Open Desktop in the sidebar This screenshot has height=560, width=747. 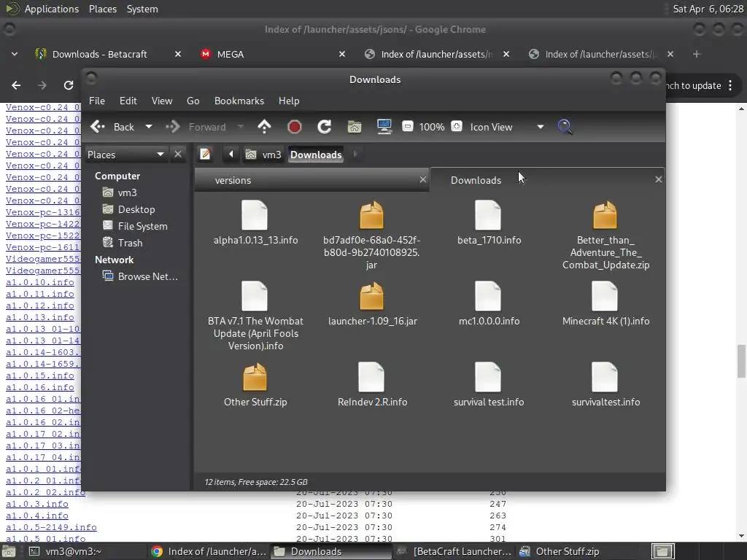(x=128, y=209)
